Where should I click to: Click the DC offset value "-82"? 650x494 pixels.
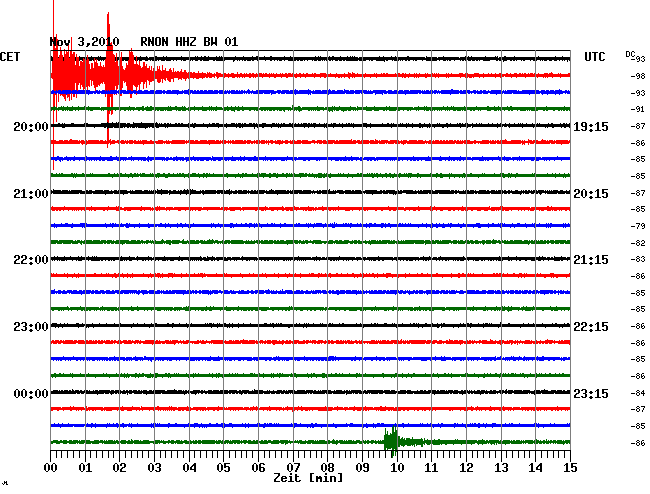point(638,243)
